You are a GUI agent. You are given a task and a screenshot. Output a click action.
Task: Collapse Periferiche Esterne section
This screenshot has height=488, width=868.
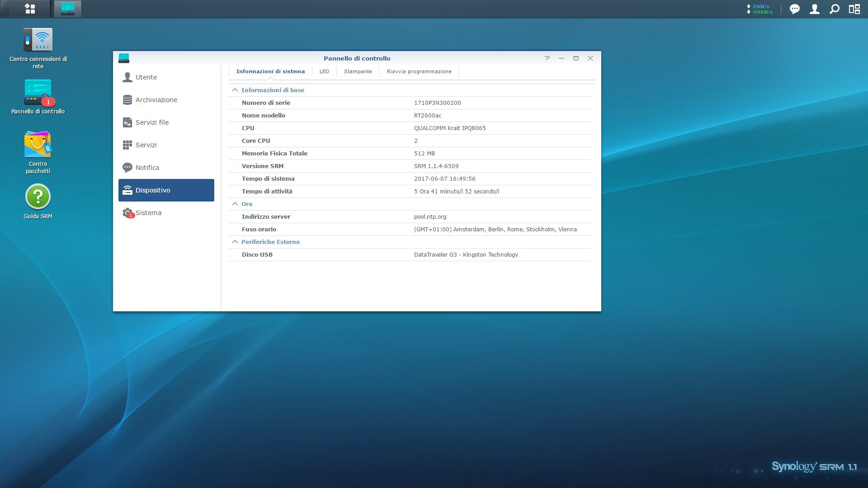click(235, 242)
